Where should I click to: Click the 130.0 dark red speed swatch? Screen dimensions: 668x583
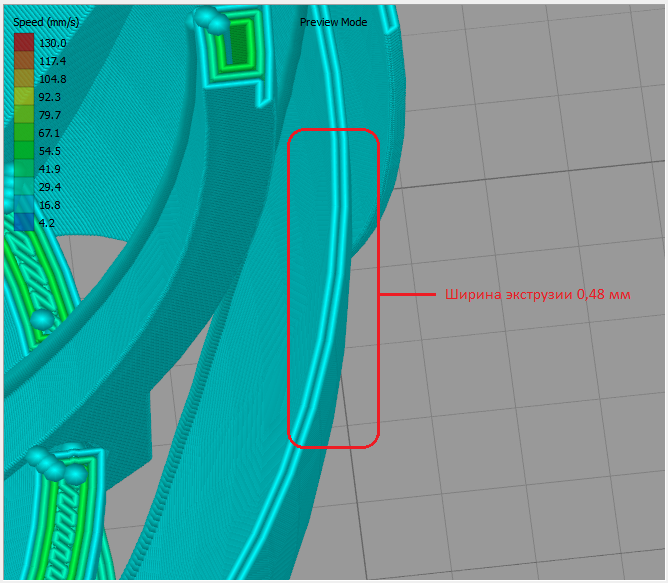24,43
